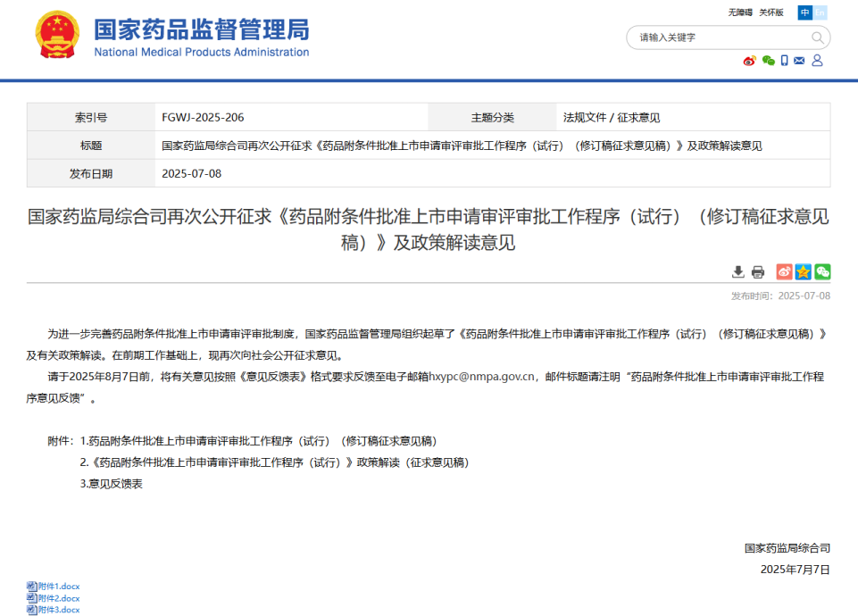Click the user login icon in the header
The height and width of the screenshot is (616, 858).
tap(817, 61)
